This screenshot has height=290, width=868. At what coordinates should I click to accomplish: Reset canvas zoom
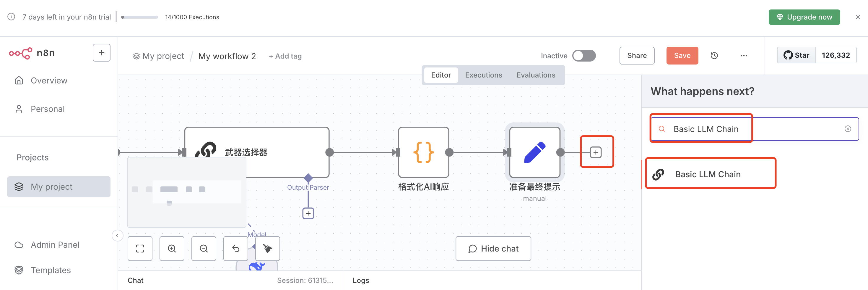[235, 249]
